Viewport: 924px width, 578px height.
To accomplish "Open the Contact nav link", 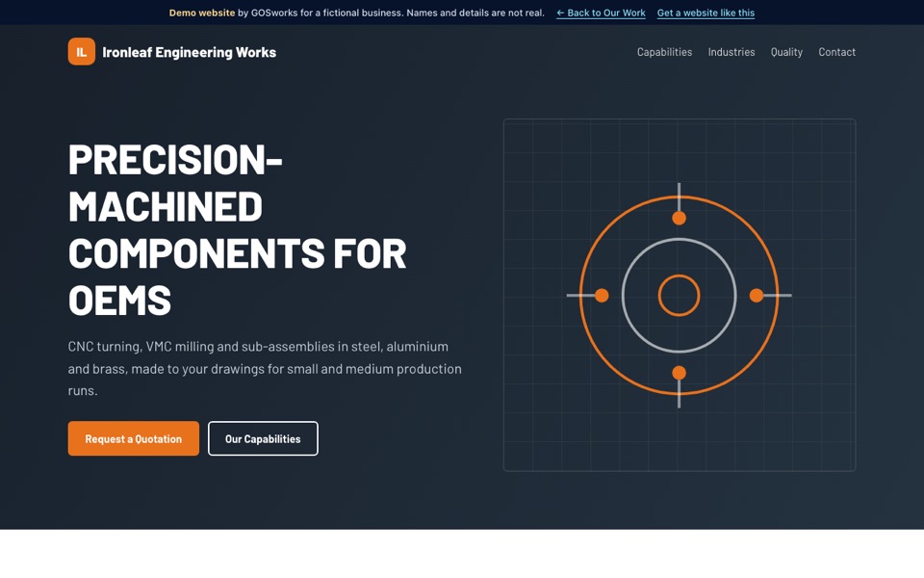I will (836, 52).
